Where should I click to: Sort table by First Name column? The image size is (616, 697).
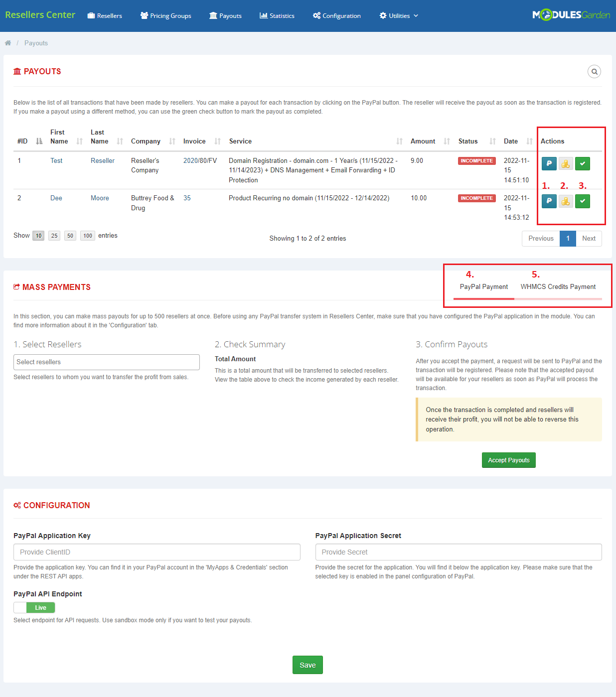(x=66, y=137)
